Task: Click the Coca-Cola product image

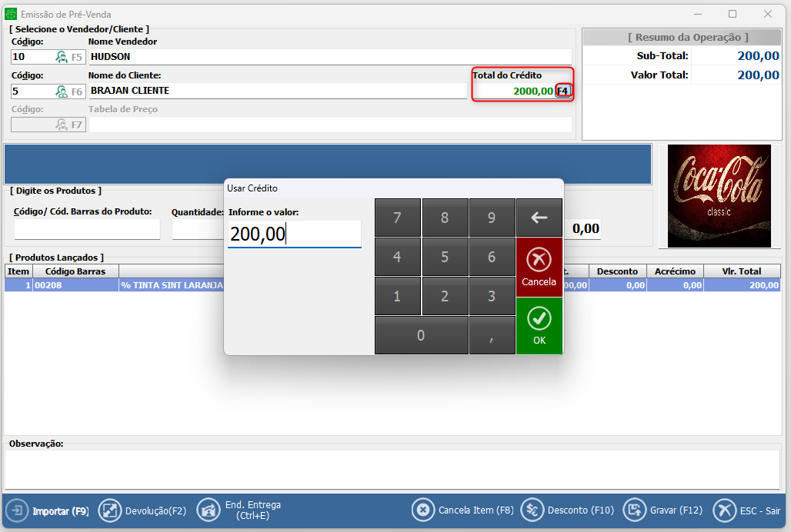Action: point(719,196)
